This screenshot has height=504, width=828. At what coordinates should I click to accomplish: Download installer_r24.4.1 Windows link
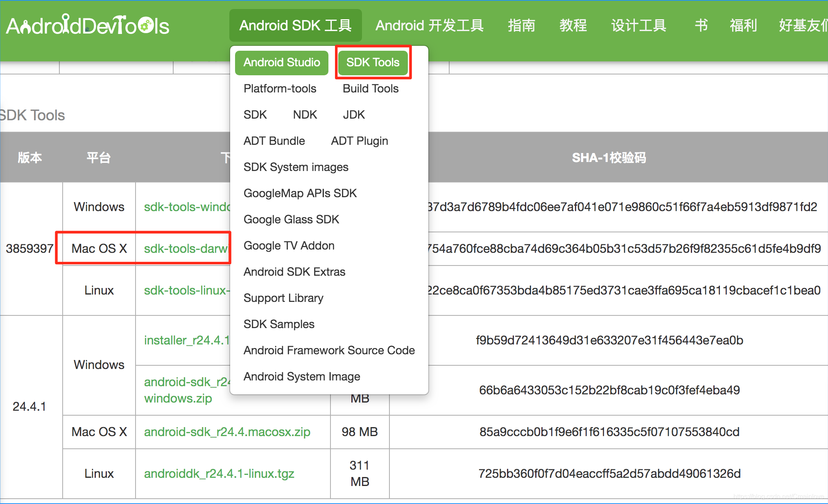tap(187, 340)
